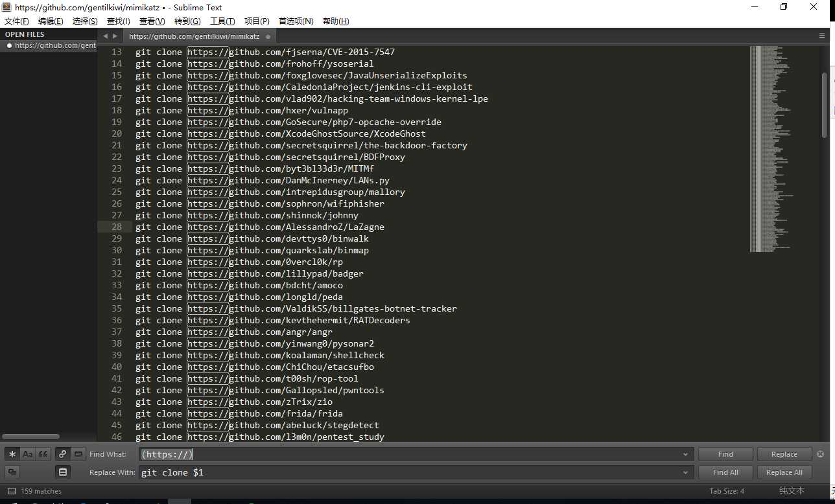Click the devttys0/binwalk line
The image size is (835, 504).
[252, 238]
